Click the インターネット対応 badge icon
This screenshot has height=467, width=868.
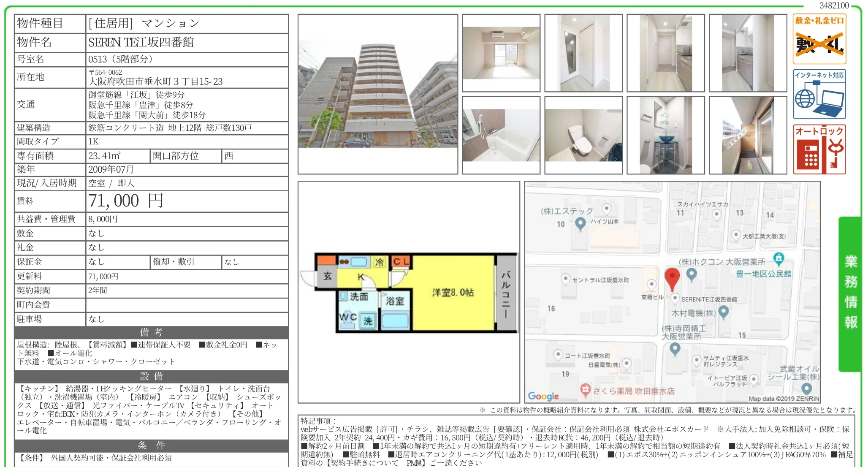pos(819,94)
